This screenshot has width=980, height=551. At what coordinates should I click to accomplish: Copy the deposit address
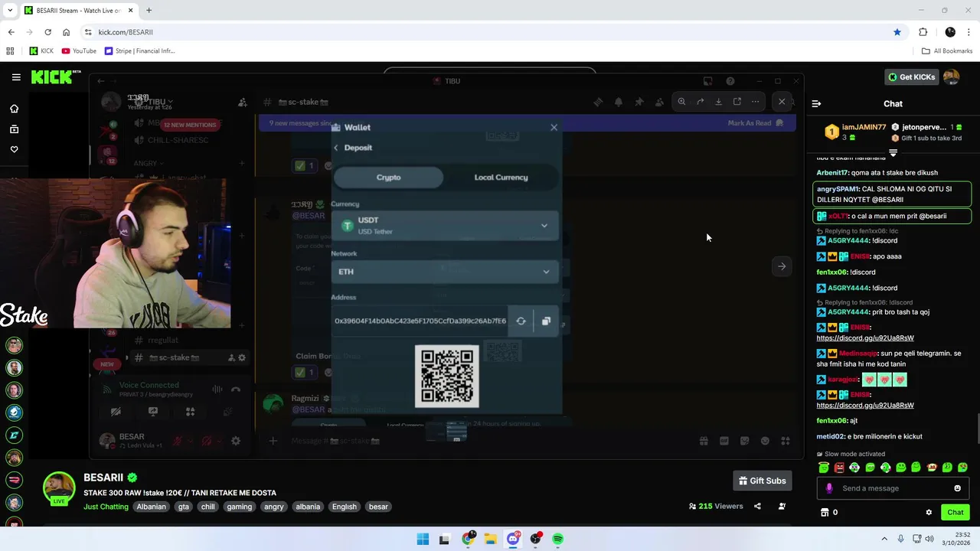point(546,321)
